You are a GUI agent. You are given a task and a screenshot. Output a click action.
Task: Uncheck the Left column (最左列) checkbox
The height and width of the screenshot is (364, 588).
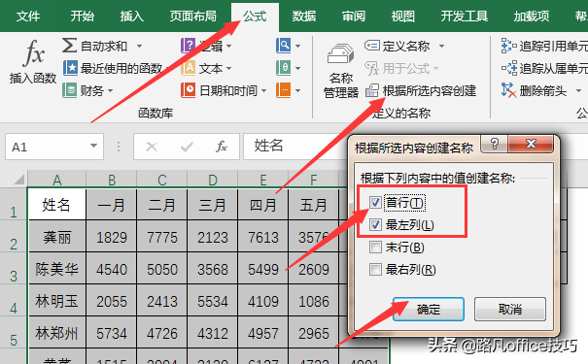375,224
